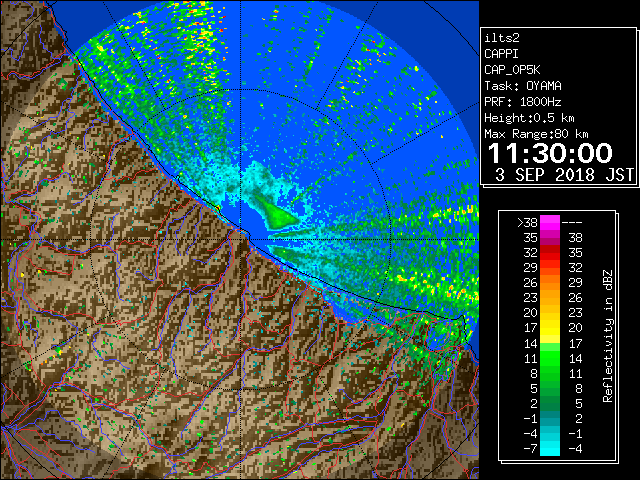Click the vertical "Reflectivity in dBZ" label
This screenshot has width=640, height=480.
[x=608, y=336]
